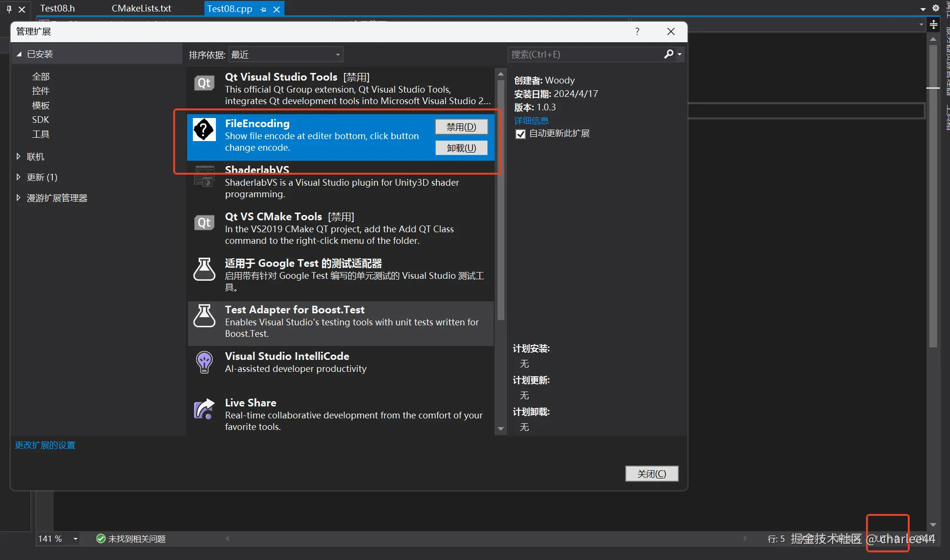
Task: Open help with the question mark icon
Action: point(637,31)
